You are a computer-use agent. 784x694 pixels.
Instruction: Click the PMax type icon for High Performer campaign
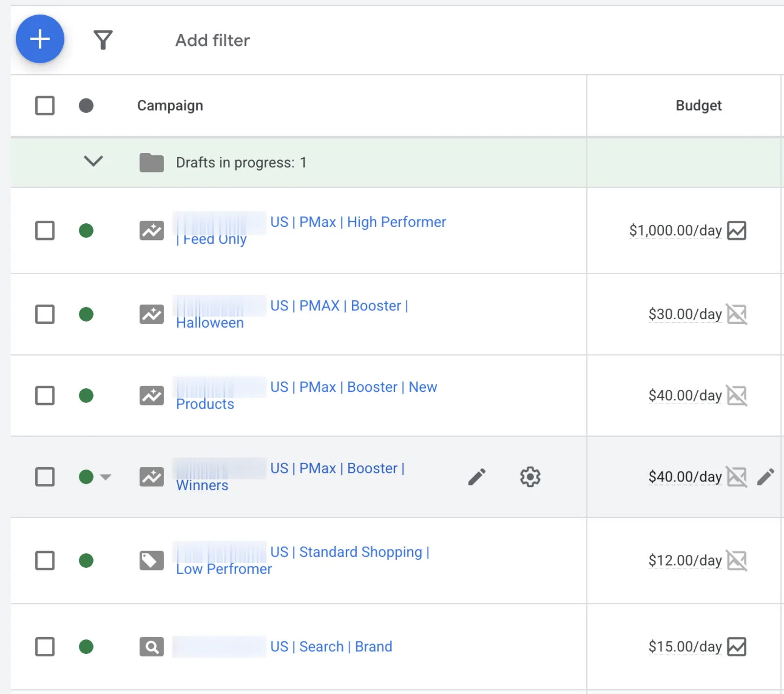pos(151,230)
